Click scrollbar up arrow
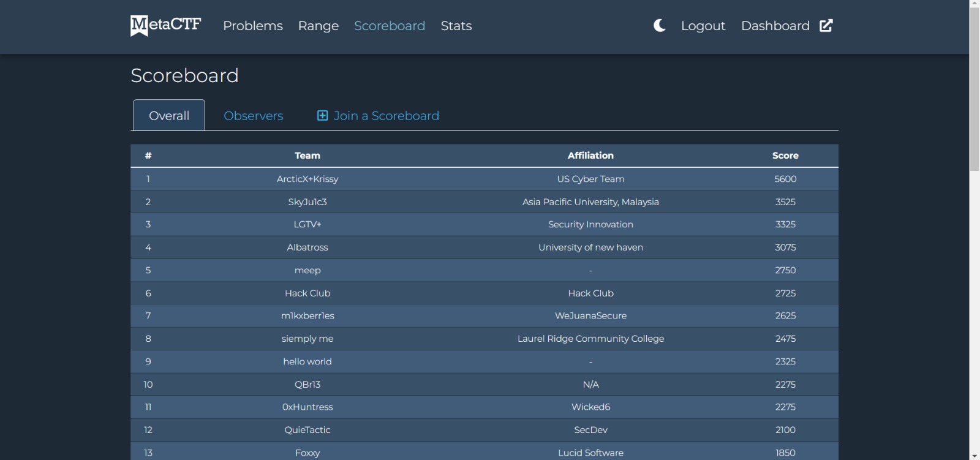980x460 pixels. pyautogui.click(x=974, y=4)
